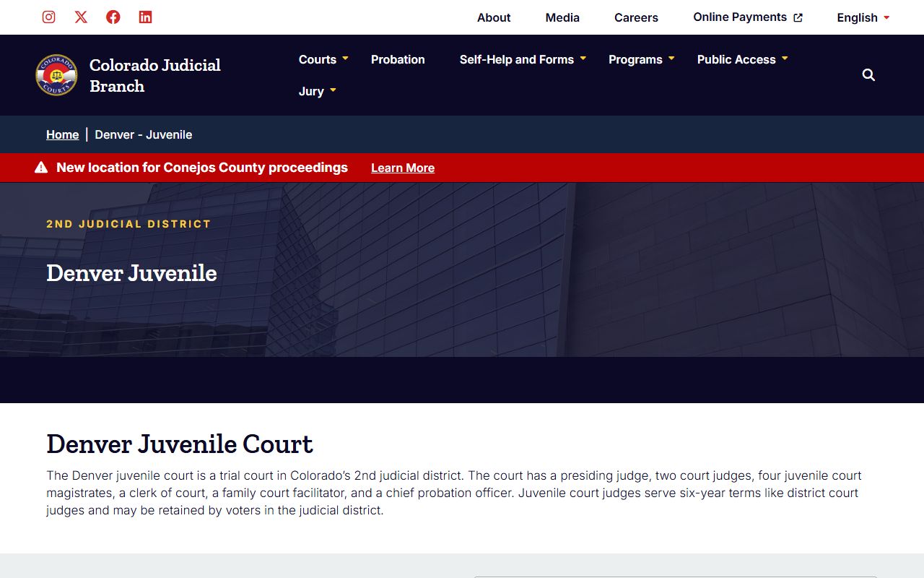This screenshot has height=578, width=924.
Task: Expand the Programs menu arrow
Action: [671, 58]
